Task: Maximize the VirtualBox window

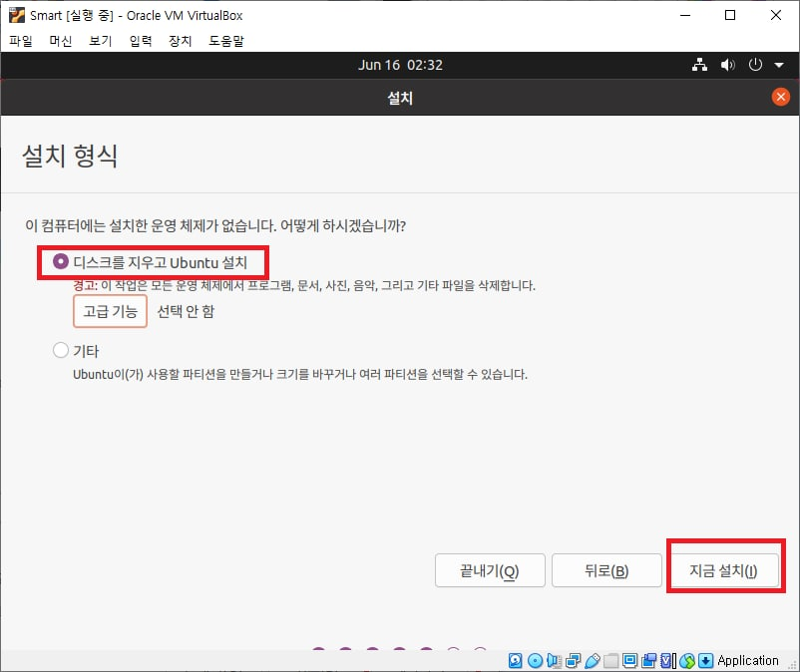Action: pos(730,15)
